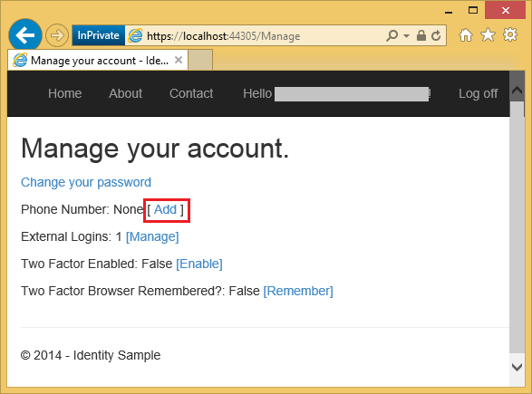This screenshot has width=532, height=394.
Task: Click Add next to Phone Number
Action: tap(166, 209)
